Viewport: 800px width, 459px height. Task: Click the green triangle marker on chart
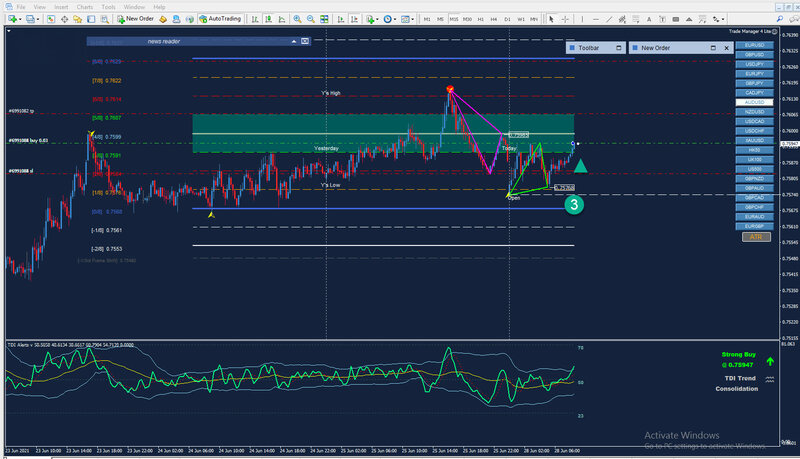[580, 165]
